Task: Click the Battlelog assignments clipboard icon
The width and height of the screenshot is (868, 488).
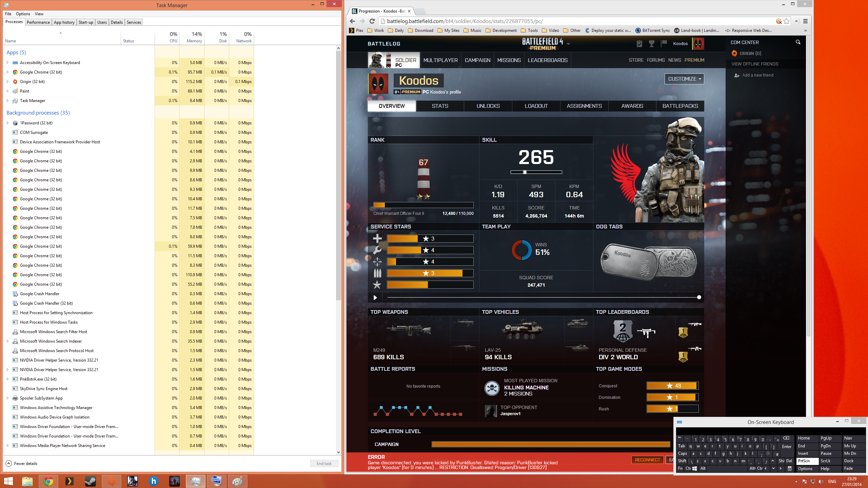Action: [x=639, y=43]
